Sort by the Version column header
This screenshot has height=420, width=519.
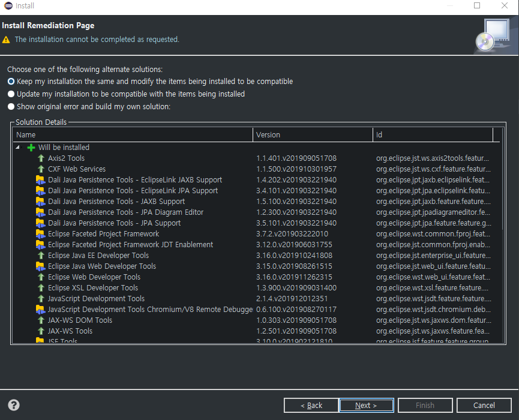pos(313,135)
